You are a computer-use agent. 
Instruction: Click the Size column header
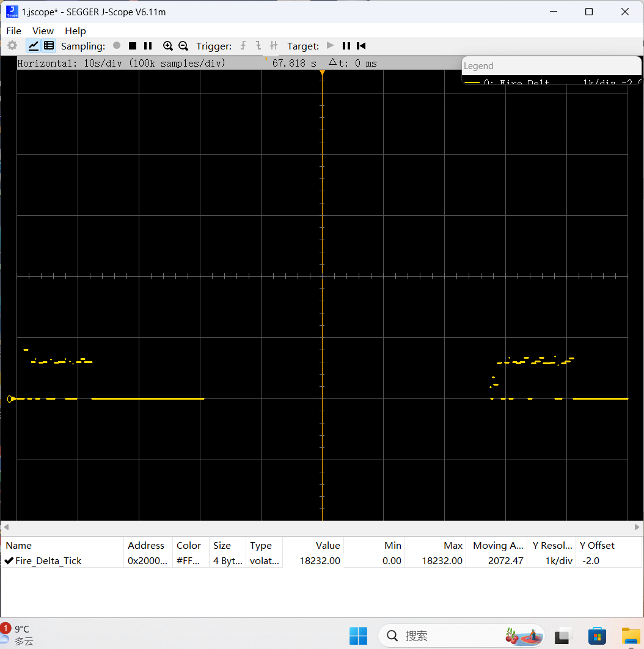point(228,545)
